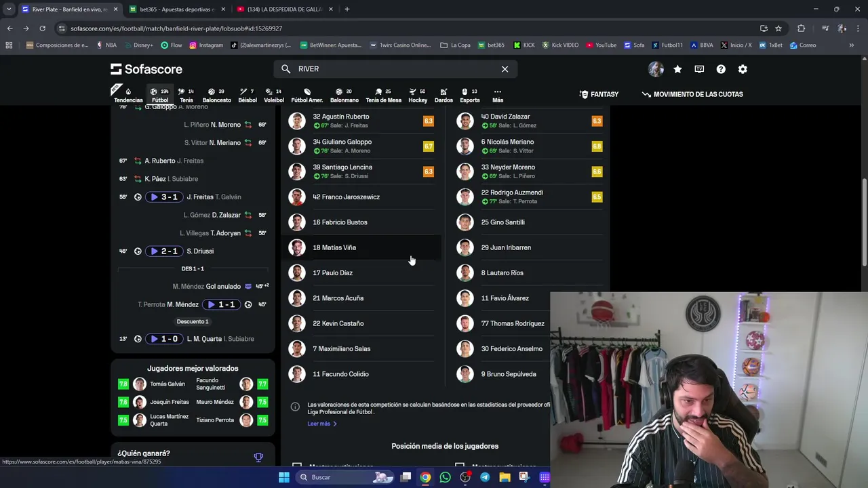Image resolution: width=868 pixels, height=488 pixels.
Task: Play the 2 - 1 goal video
Action: 165,251
